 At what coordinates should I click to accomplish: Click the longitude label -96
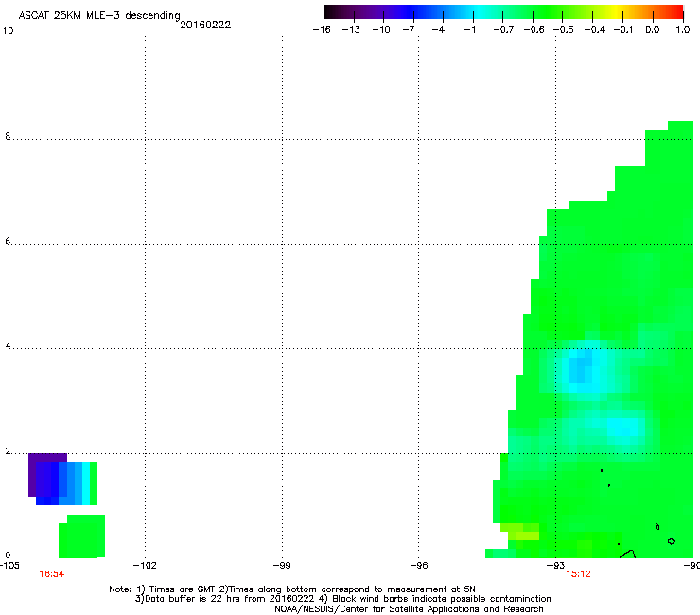[x=419, y=566]
